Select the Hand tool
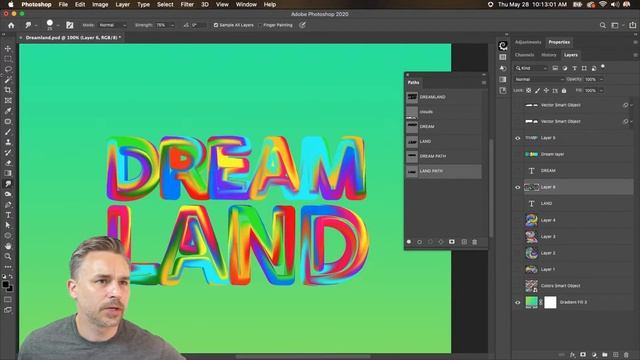This screenshot has height=360, width=640. pos(8,246)
